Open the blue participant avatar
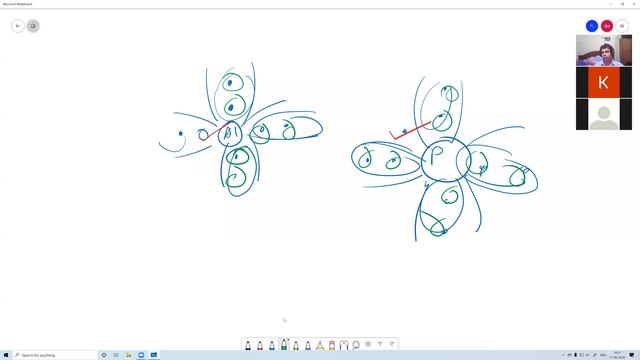 coord(592,26)
